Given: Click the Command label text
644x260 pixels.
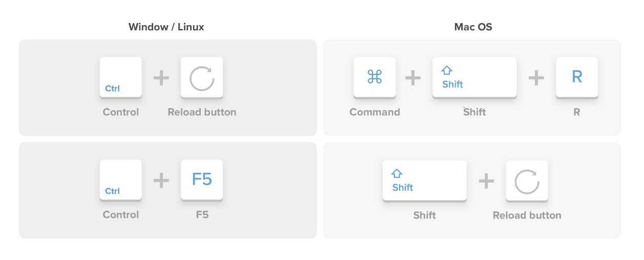Looking at the screenshot, I should [x=375, y=112].
